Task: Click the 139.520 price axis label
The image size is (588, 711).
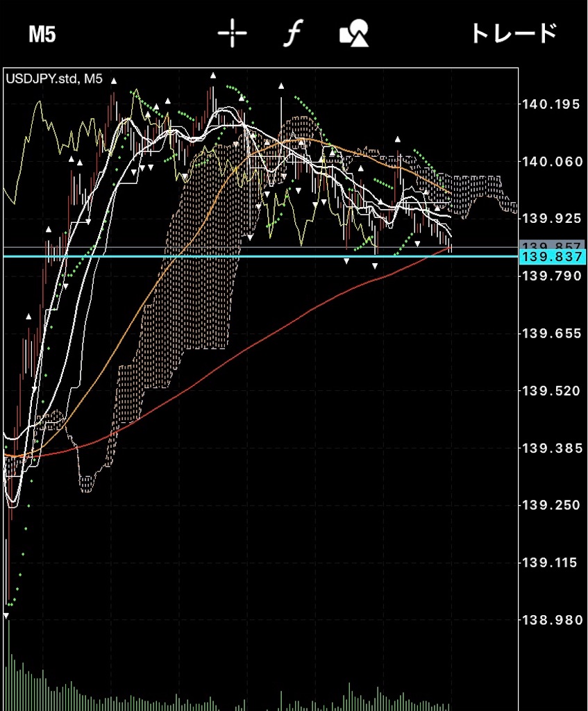Action: tap(551, 391)
